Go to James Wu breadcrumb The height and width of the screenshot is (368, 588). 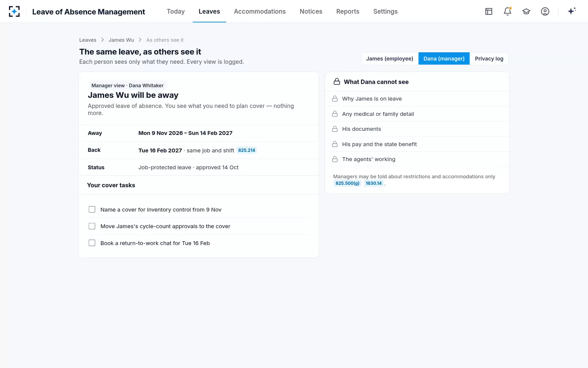point(121,40)
